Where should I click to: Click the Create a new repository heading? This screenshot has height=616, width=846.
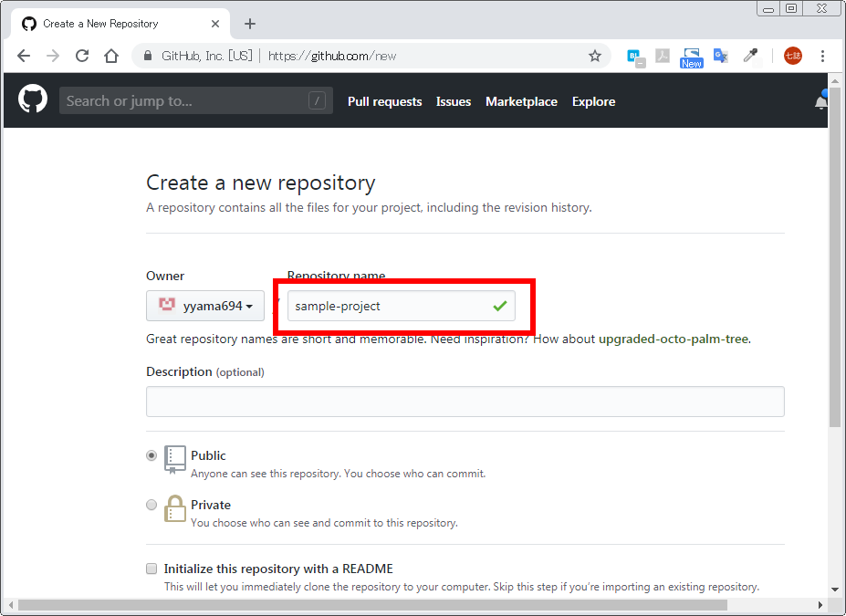click(x=261, y=183)
